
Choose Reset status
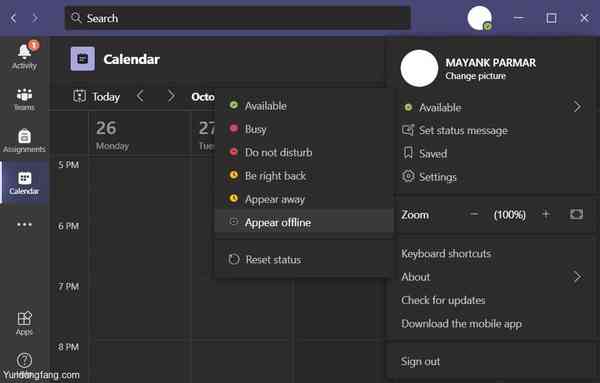coord(304,259)
